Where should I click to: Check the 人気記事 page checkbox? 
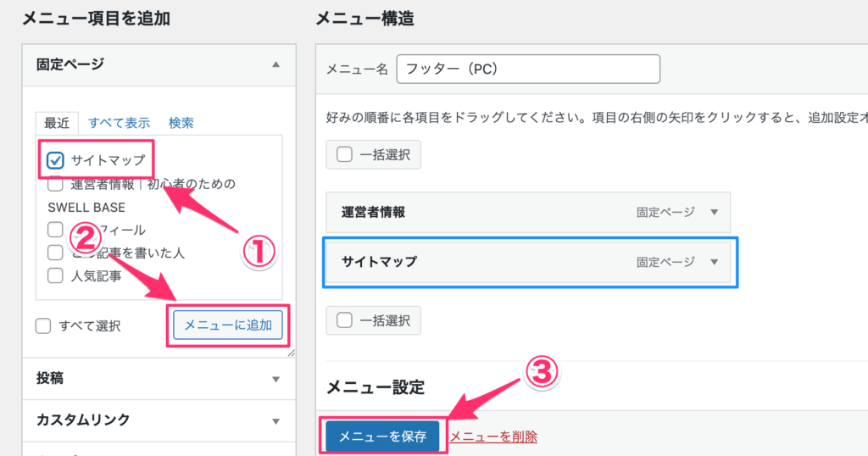[x=55, y=275]
